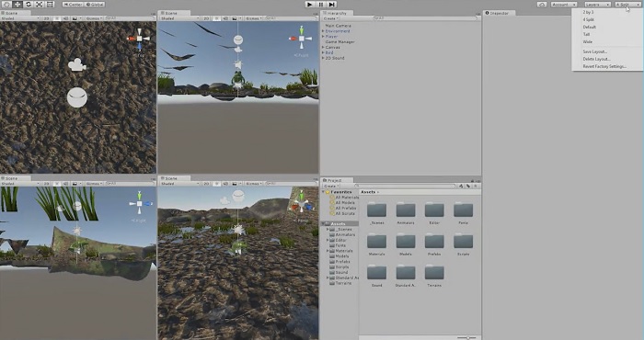Screen dimensions: 644x340
Task: Open the Animators folder icon in the asset grid
Action: coord(406,210)
